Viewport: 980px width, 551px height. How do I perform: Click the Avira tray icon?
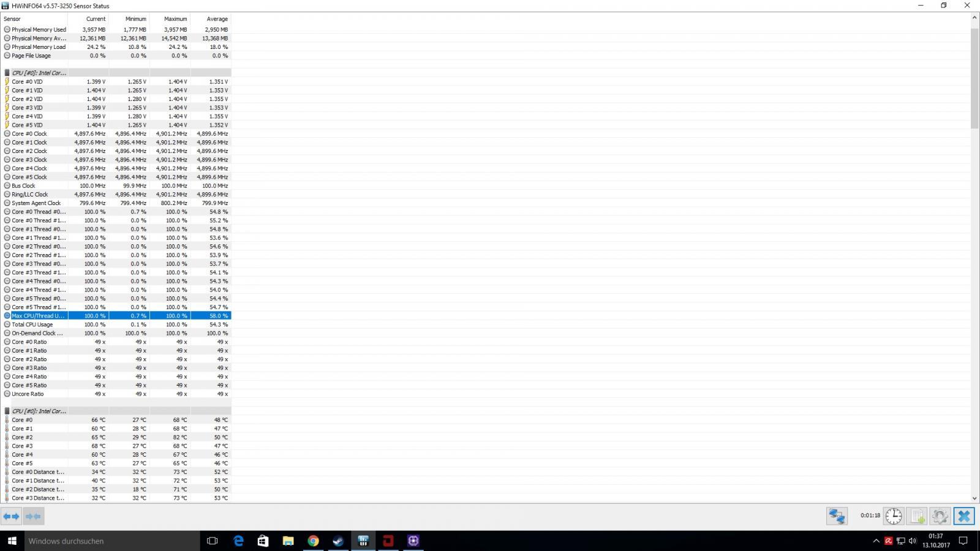tap(888, 541)
